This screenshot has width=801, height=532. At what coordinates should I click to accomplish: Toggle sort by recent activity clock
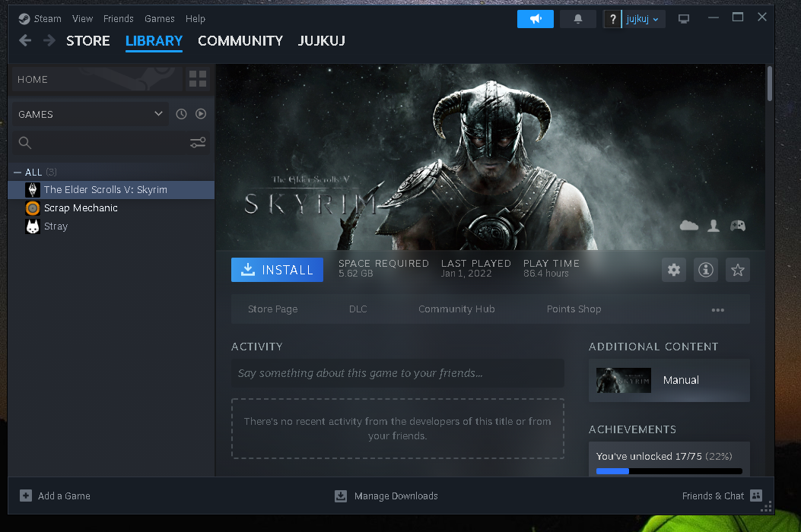click(181, 114)
